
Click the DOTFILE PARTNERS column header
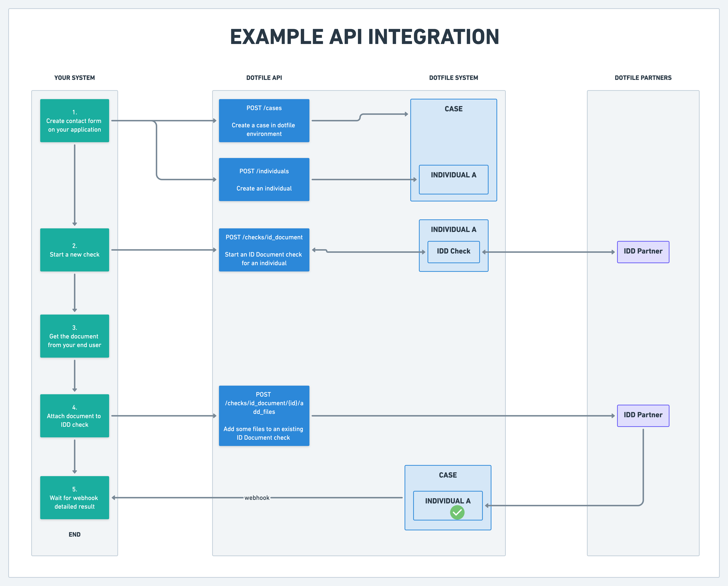click(643, 78)
